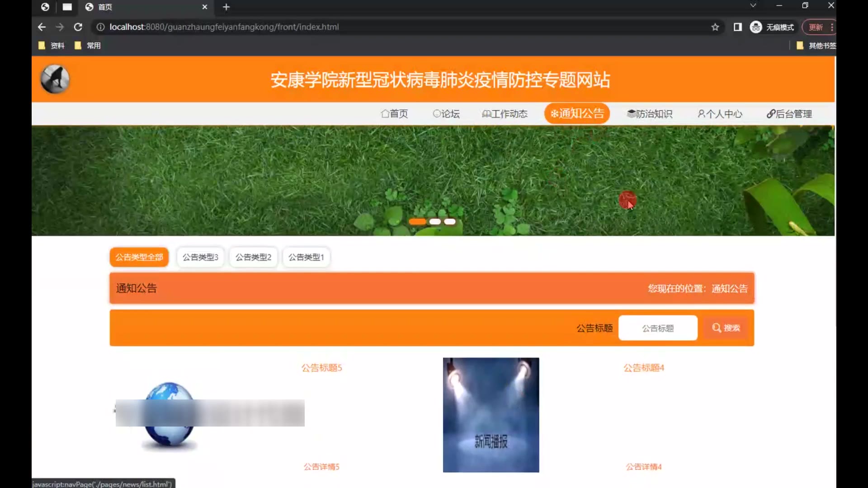Expand the tab search chevron
Viewport: 868px width, 488px height.
point(753,5)
